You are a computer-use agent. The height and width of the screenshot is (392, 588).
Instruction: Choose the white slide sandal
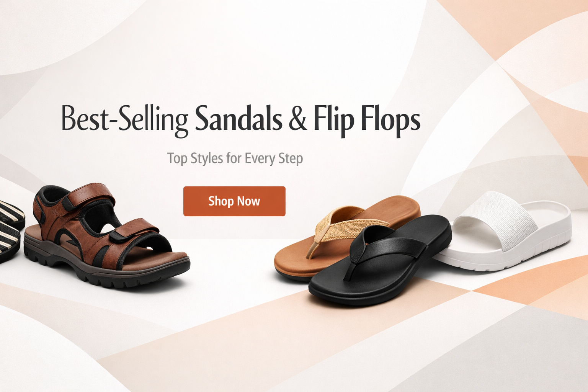(505, 231)
